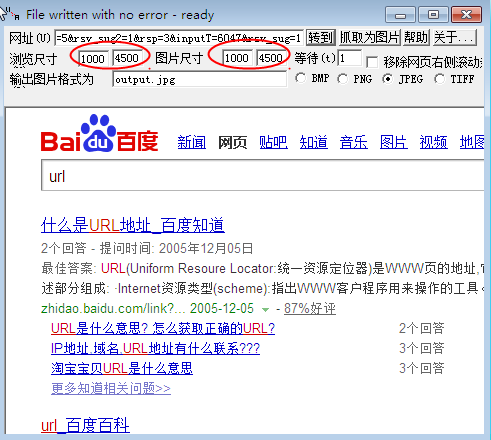Open the 音乐 music tab
The height and width of the screenshot is (440, 491).
click(354, 142)
